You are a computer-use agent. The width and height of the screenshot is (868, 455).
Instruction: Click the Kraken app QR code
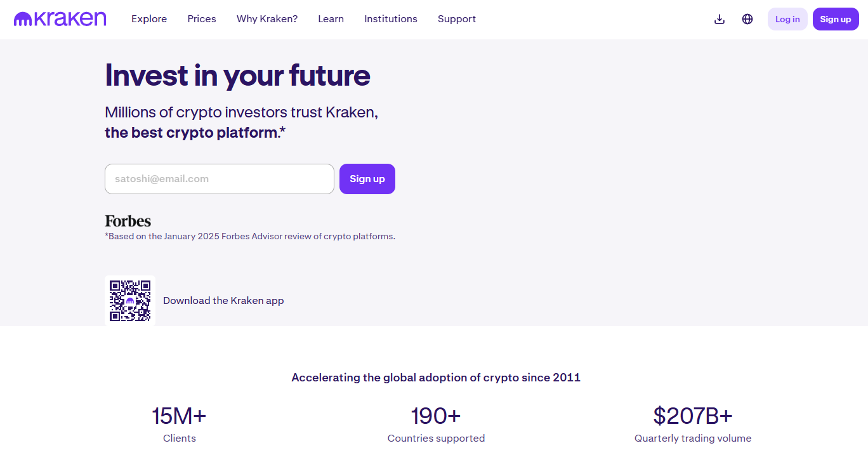click(130, 301)
